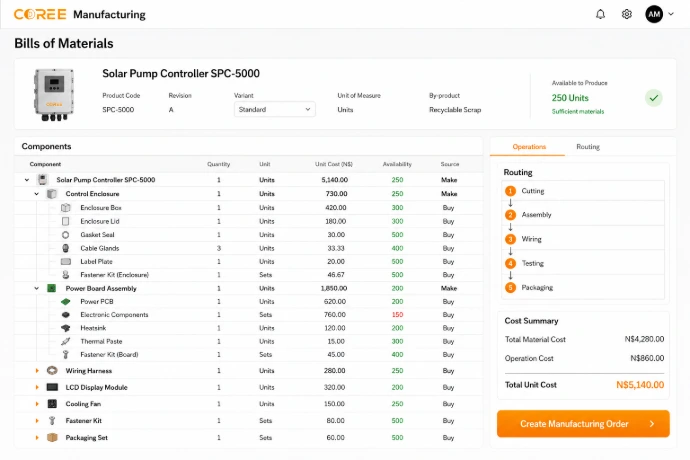The height and width of the screenshot is (460, 690).
Task: Click the Power PCB unit cost 620.00
Action: click(335, 302)
